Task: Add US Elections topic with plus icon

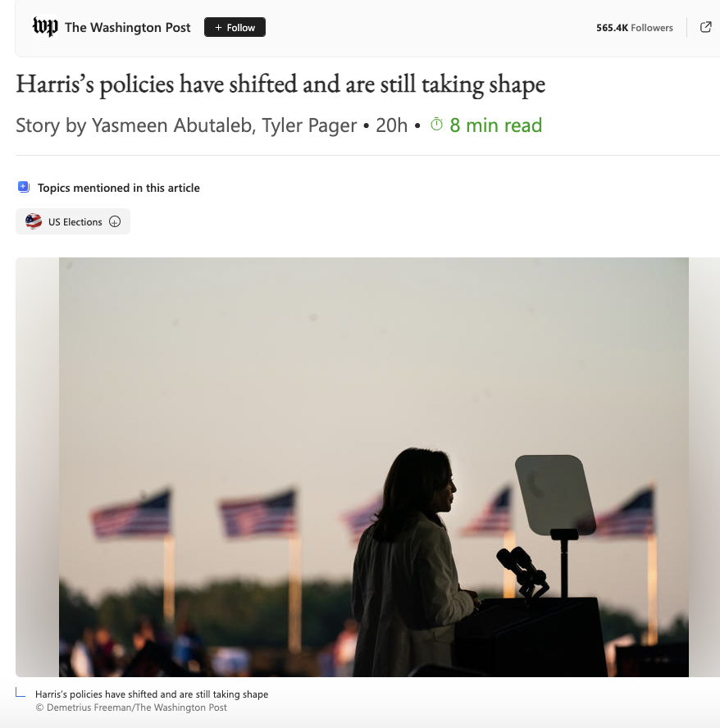Action: click(115, 221)
